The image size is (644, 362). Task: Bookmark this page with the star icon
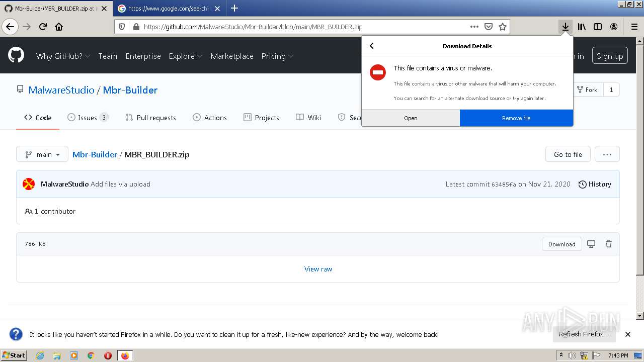point(502,27)
